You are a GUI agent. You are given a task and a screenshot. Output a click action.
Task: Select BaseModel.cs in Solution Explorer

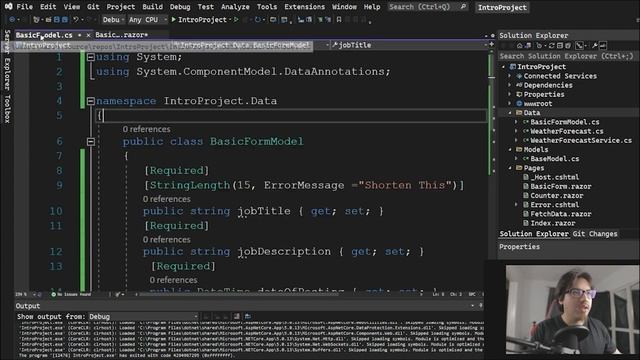click(554, 159)
